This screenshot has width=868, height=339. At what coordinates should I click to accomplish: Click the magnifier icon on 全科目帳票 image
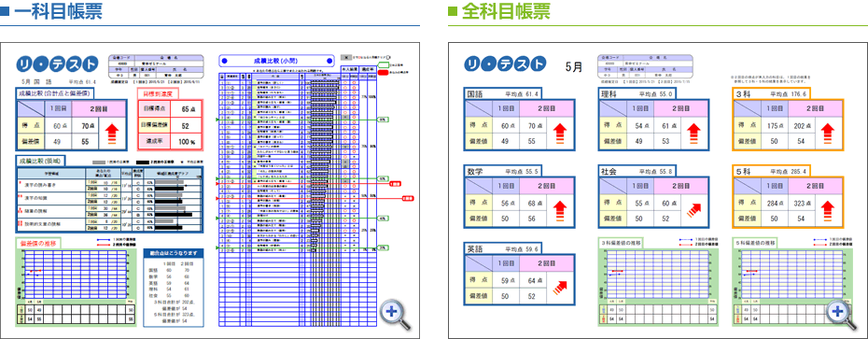[842, 314]
